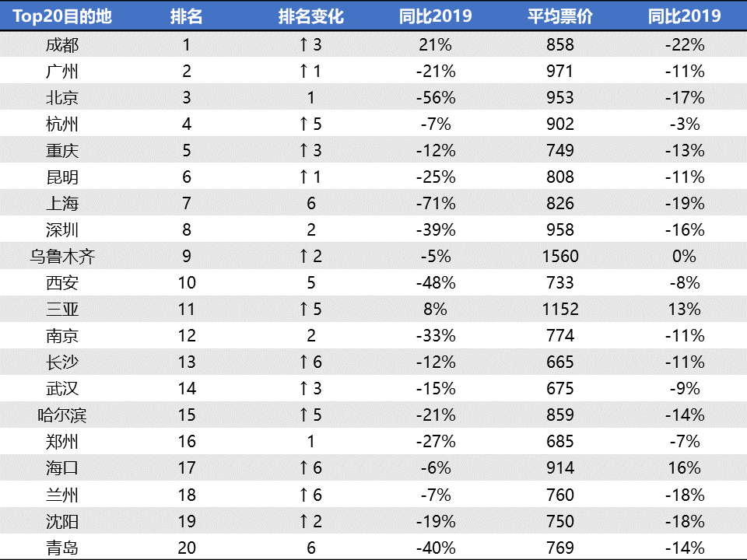Image resolution: width=747 pixels, height=560 pixels.
Task: Click the 0% cell in 乌鲁木齐 row
Action: [684, 256]
